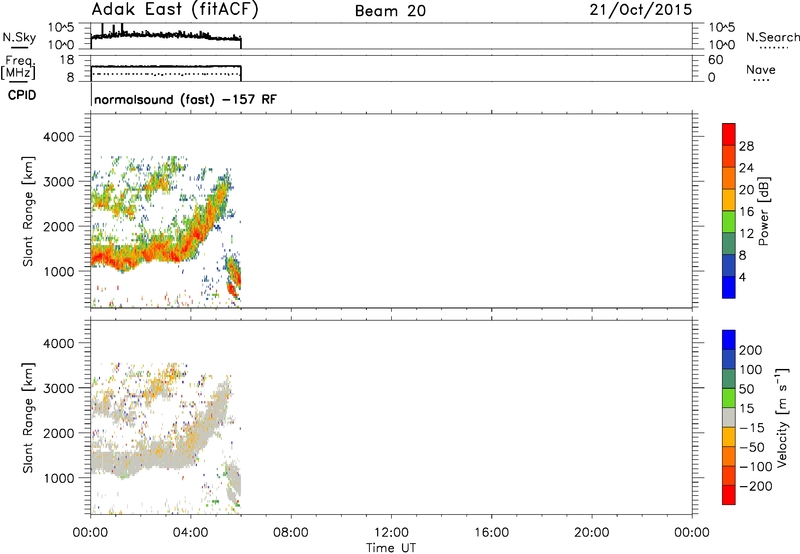The width and height of the screenshot is (800, 554).
Task: Click the 'Nave' legend label
Action: [x=761, y=69]
